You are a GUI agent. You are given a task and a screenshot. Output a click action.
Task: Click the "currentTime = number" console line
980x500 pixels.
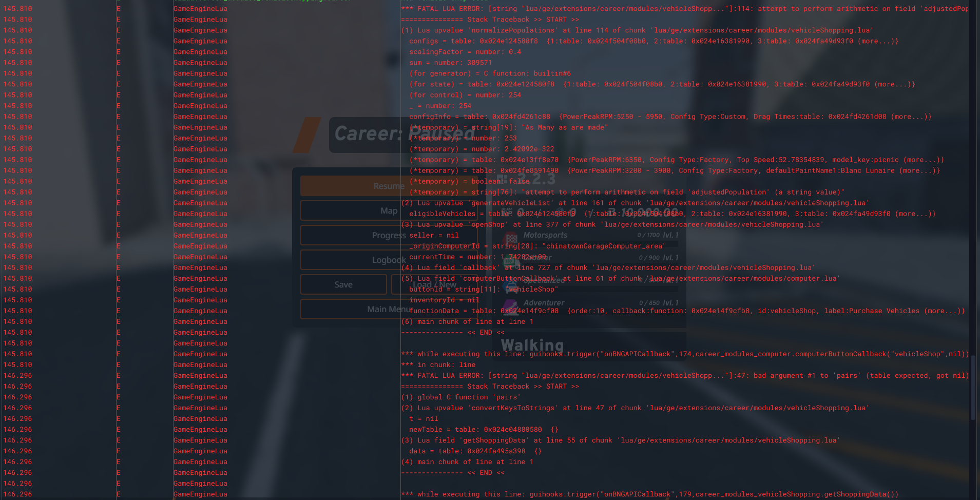477,257
